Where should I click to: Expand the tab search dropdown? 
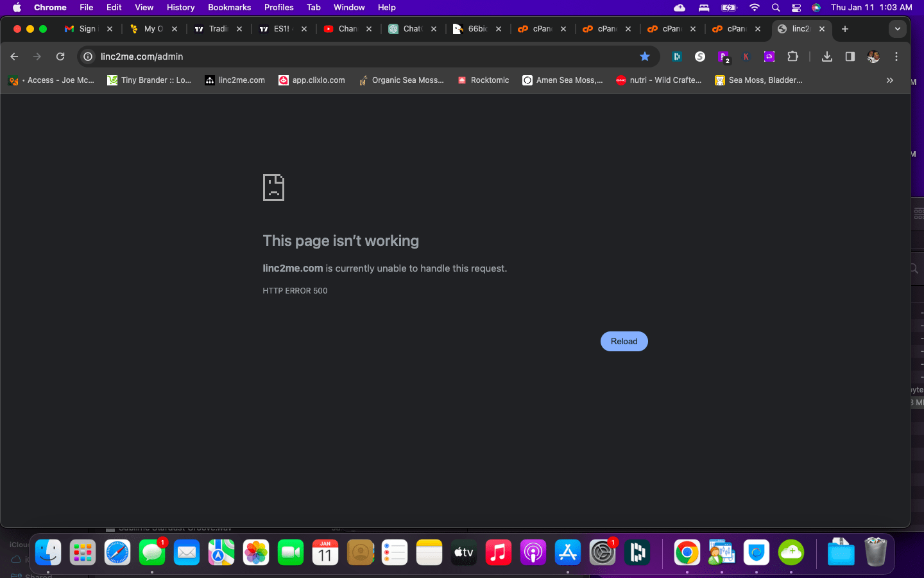point(897,29)
